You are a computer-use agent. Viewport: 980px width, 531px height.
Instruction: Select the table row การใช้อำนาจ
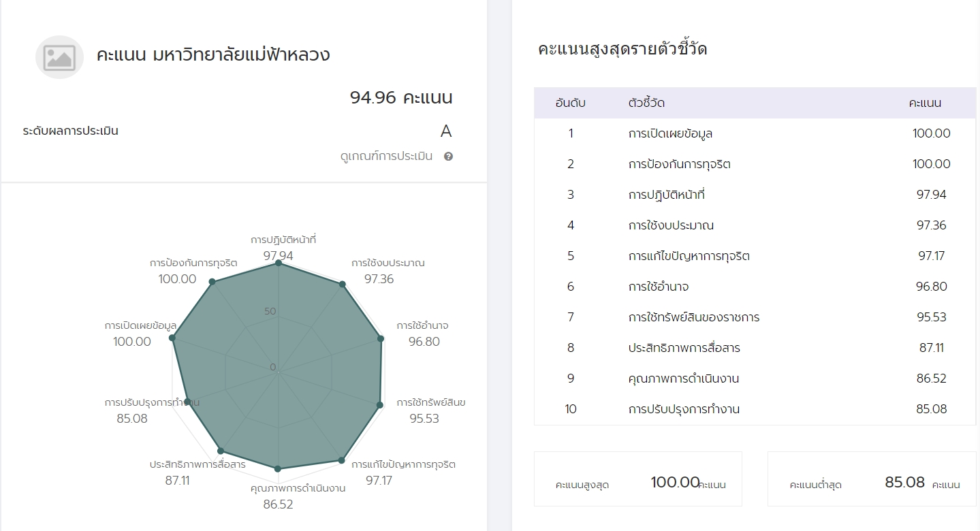(x=755, y=287)
